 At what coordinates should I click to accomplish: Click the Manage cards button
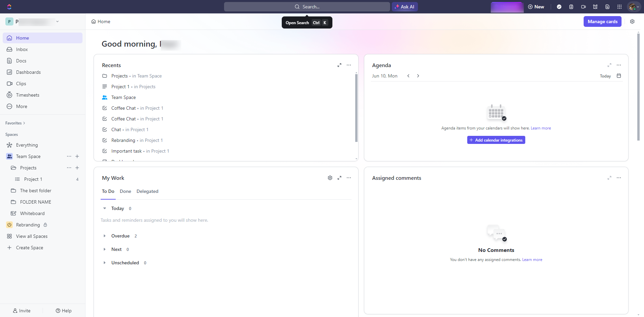tap(602, 21)
